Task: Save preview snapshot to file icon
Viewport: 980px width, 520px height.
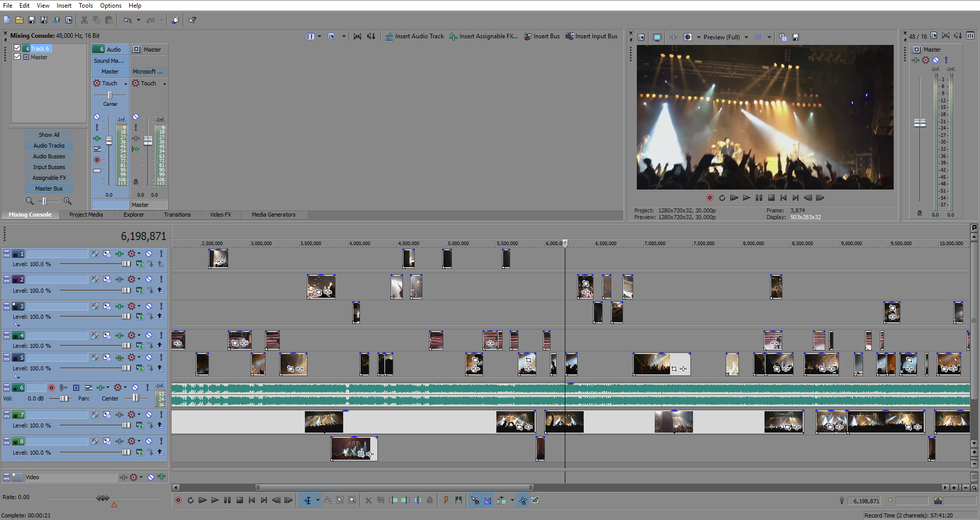Action: click(x=795, y=37)
